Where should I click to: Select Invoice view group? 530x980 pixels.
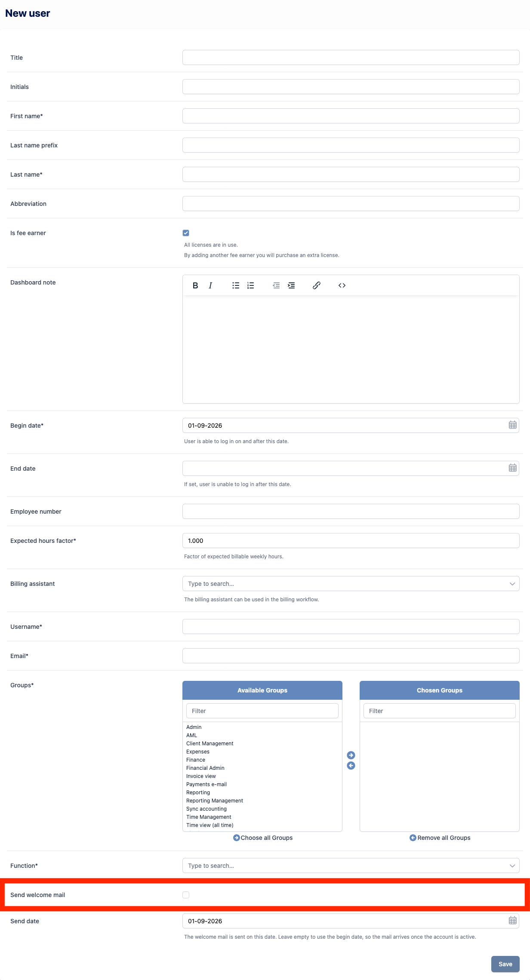201,776
